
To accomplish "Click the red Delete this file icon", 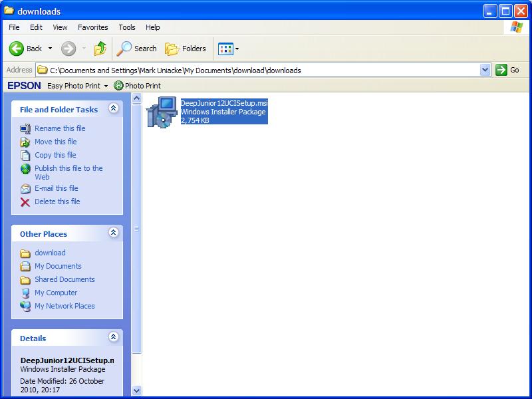I will pyautogui.click(x=25, y=201).
